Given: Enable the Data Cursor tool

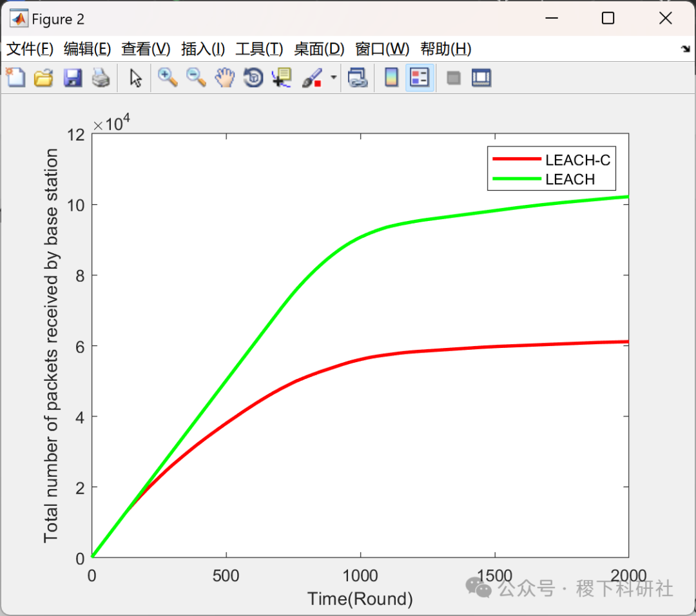Looking at the screenshot, I should tap(282, 78).
